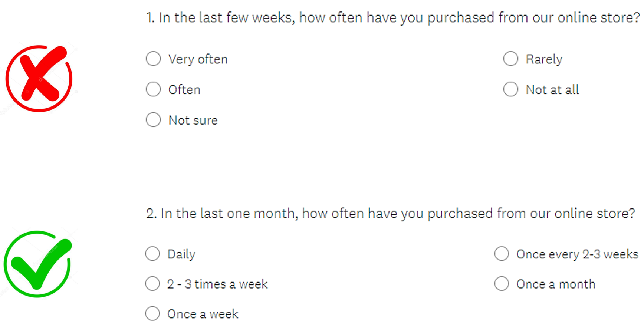Click the green checkmark icon
644x336 pixels.
point(38,264)
